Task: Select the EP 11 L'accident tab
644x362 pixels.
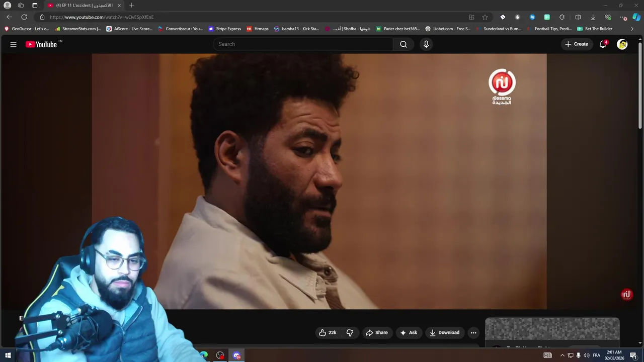Action: click(x=84, y=5)
